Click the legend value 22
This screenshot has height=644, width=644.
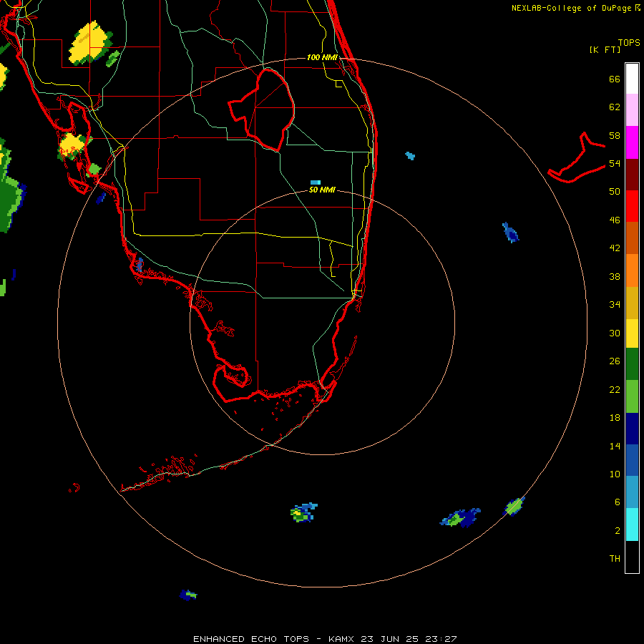pos(615,389)
